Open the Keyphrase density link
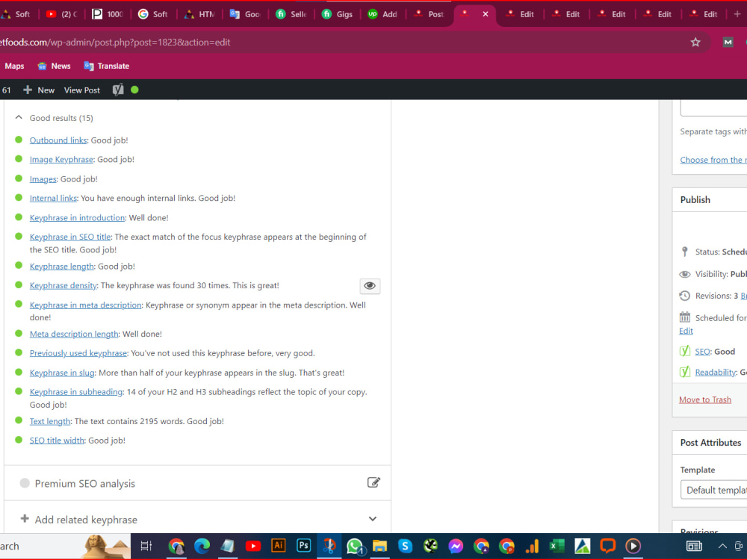This screenshot has height=560, width=747. [63, 285]
